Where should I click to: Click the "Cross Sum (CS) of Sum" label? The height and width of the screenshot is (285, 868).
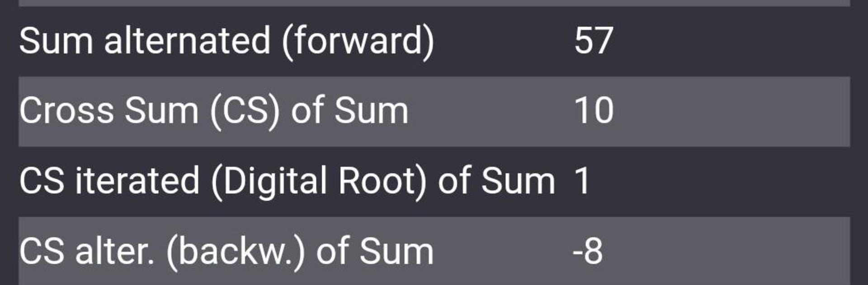213,111
